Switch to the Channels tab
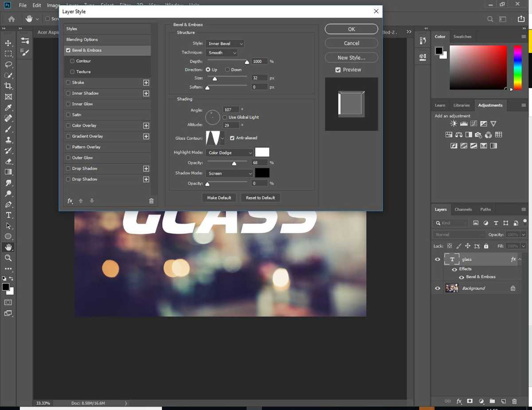The height and width of the screenshot is (410, 532). pos(463,209)
